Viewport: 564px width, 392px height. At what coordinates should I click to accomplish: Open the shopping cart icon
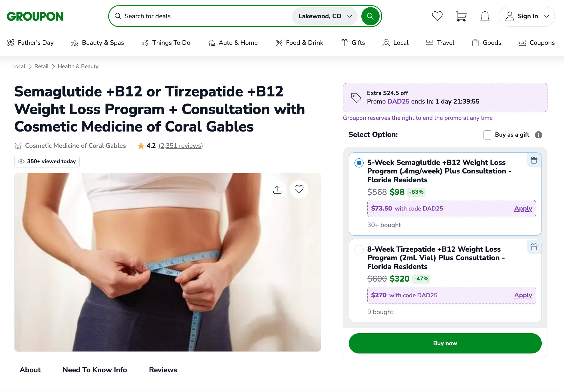[x=461, y=16]
